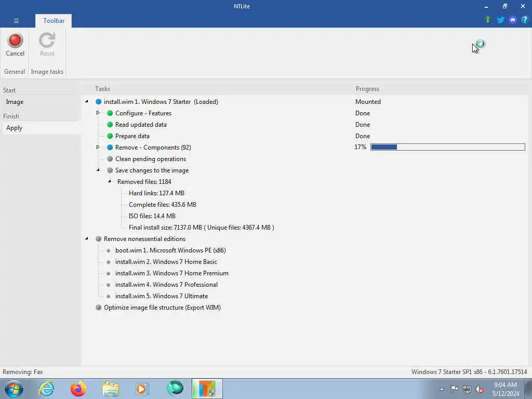Click the 17% progress bar

click(x=447, y=147)
